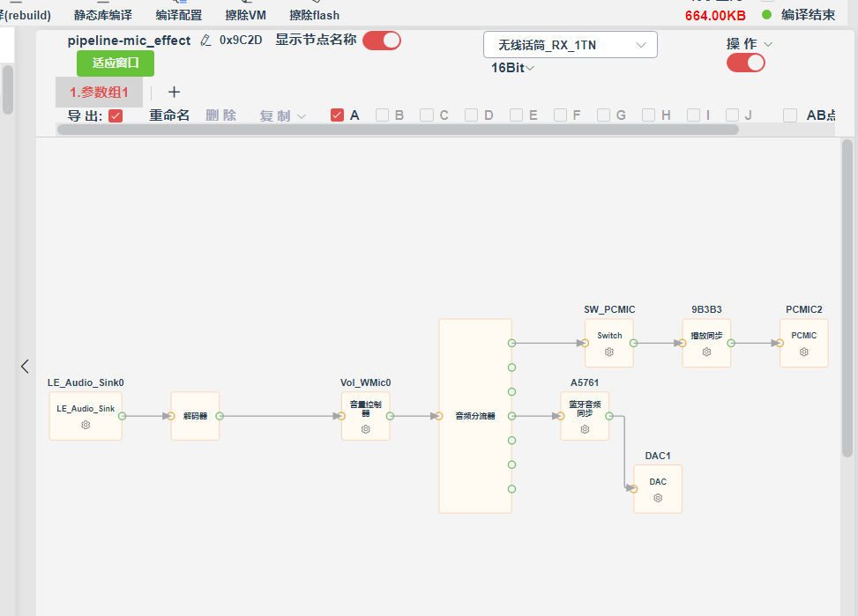Click left panel vertical scrollbar thumb
The width and height of the screenshot is (858, 616).
(x=8, y=90)
